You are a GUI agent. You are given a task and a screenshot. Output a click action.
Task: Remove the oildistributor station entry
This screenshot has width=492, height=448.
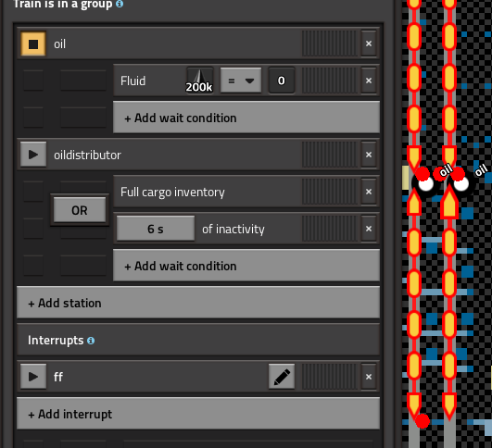point(369,155)
